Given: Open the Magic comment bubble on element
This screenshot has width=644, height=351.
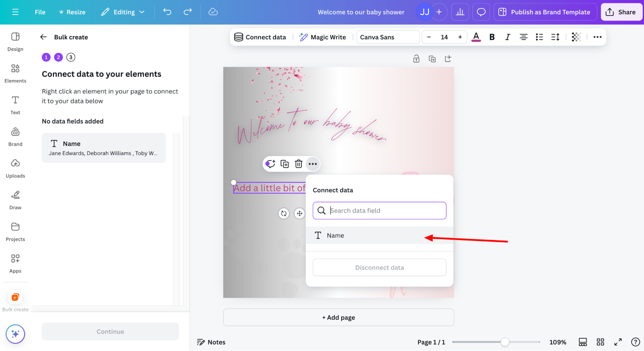Looking at the screenshot, I should click(270, 164).
